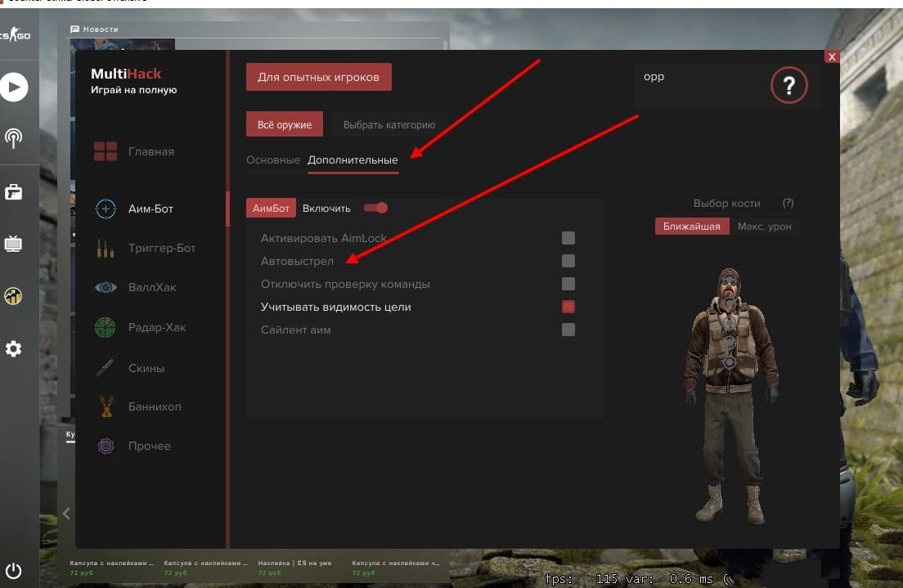
Task: Open the Главная menu item
Action: [x=150, y=151]
